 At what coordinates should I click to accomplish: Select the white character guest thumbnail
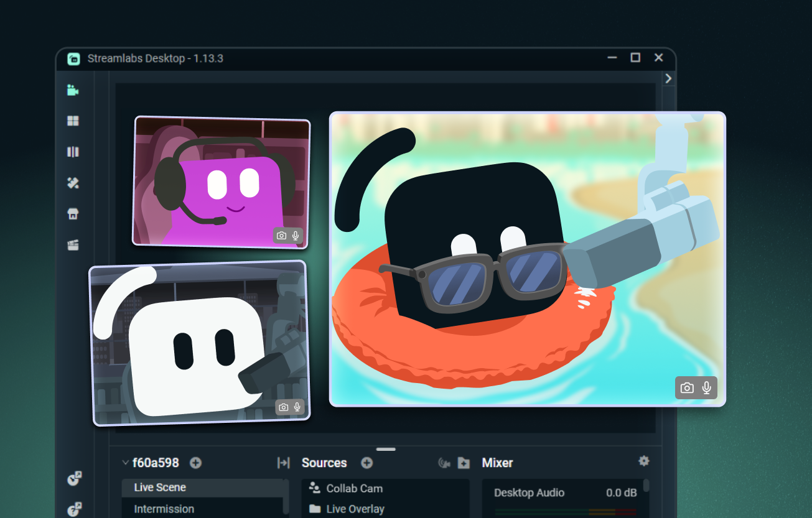[200, 343]
